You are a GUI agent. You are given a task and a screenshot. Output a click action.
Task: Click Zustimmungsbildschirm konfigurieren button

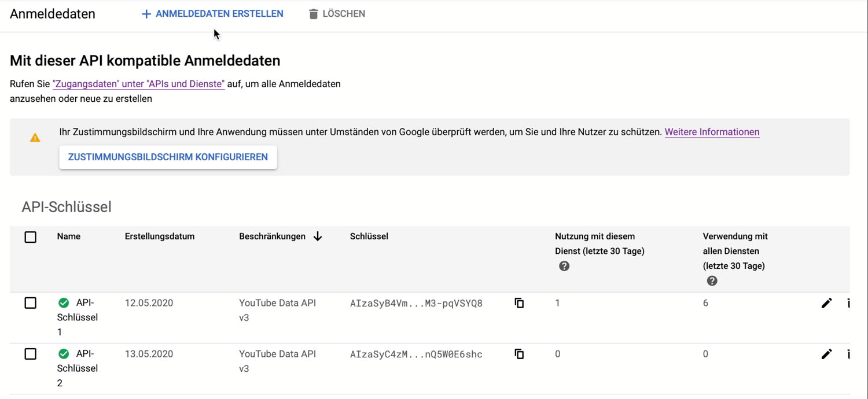point(168,157)
